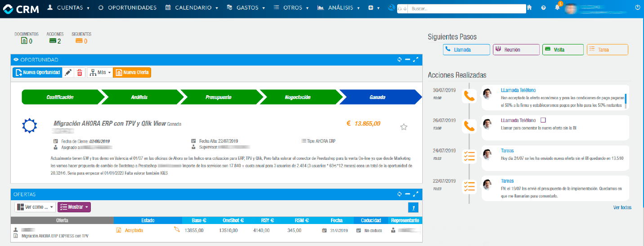The image size is (644, 246).
Task: Click the blue gear opportunity icon
Action: click(30, 126)
